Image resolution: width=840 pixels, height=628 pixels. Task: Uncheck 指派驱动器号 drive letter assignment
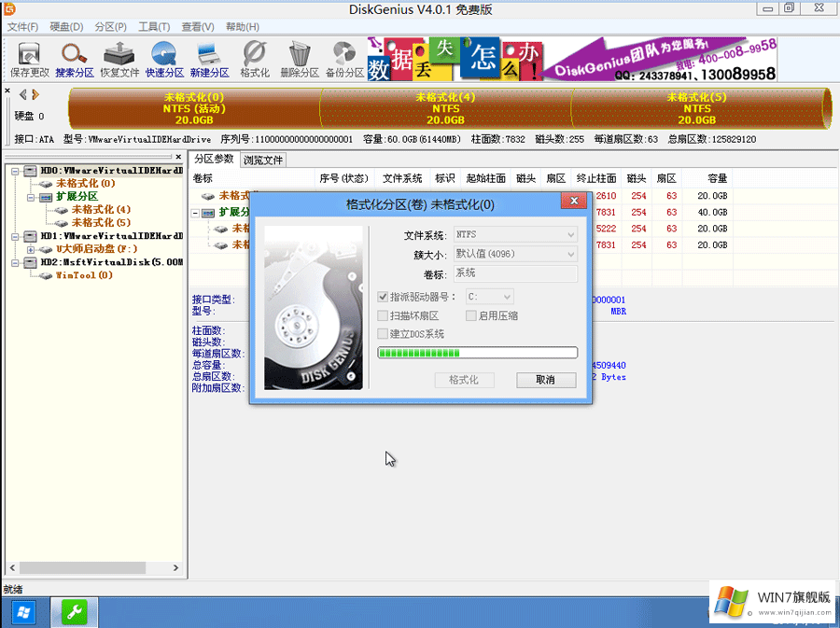pos(383,297)
